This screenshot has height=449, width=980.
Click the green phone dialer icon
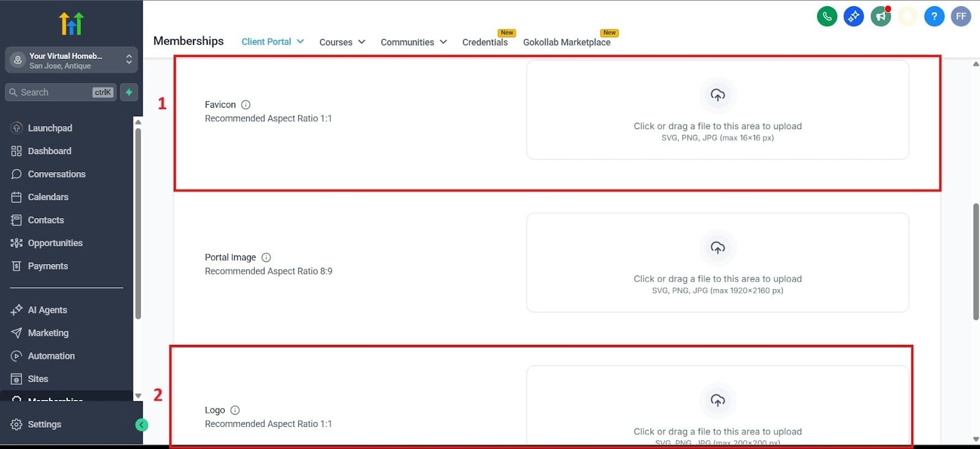click(827, 17)
